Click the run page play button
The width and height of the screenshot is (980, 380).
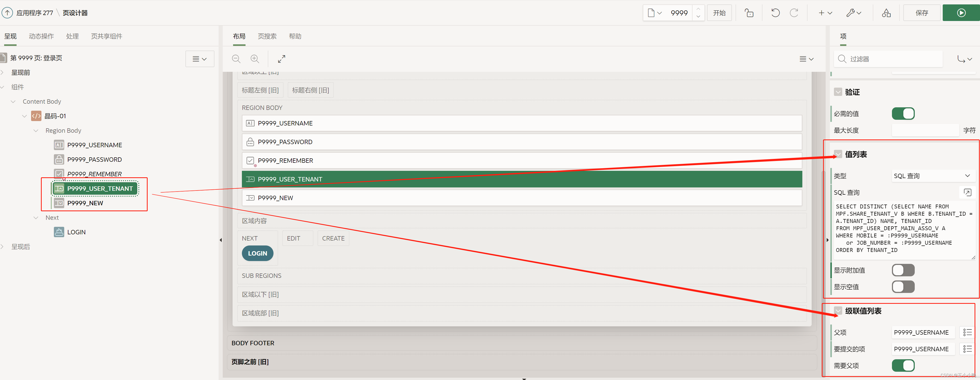point(961,13)
